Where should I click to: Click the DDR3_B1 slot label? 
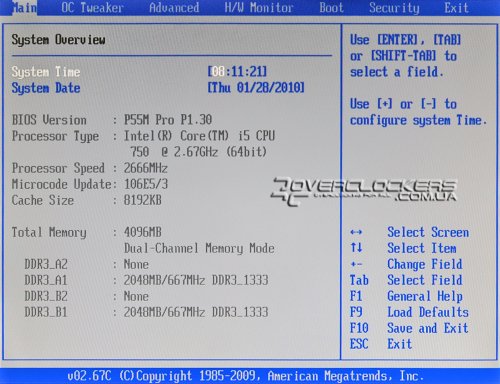point(46,312)
